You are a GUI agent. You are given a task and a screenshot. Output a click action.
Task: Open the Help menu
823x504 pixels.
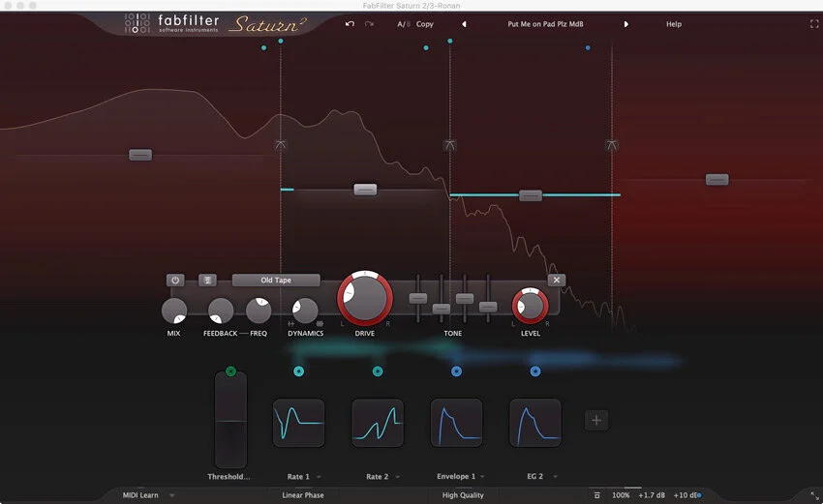[x=674, y=24]
